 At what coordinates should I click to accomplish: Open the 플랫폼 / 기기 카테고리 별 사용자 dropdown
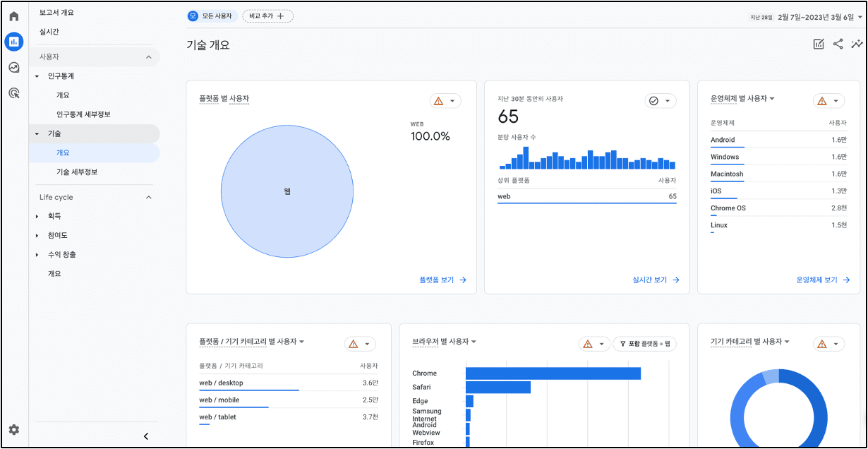[301, 342]
